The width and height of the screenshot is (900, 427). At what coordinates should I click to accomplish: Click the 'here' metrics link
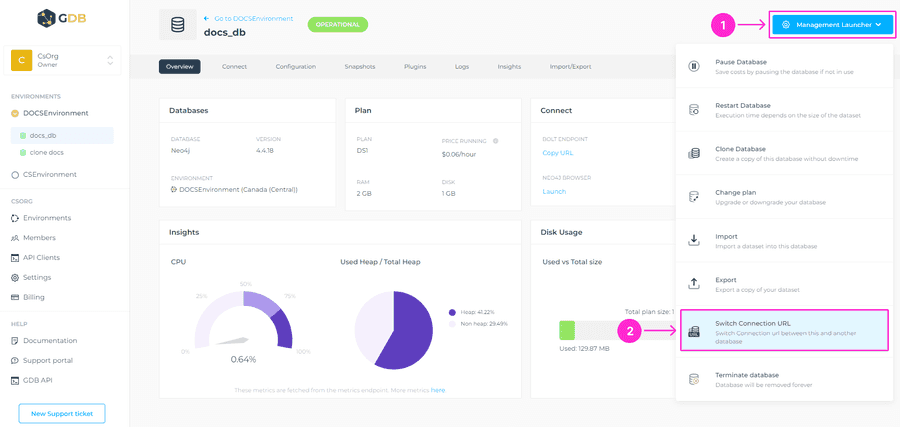pyautogui.click(x=438, y=390)
